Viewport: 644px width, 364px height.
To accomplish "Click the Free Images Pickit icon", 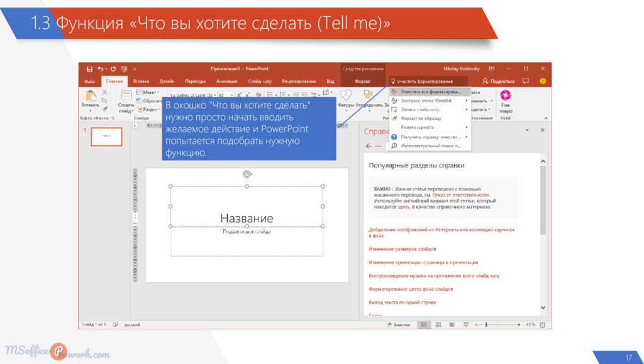I will (505, 101).
